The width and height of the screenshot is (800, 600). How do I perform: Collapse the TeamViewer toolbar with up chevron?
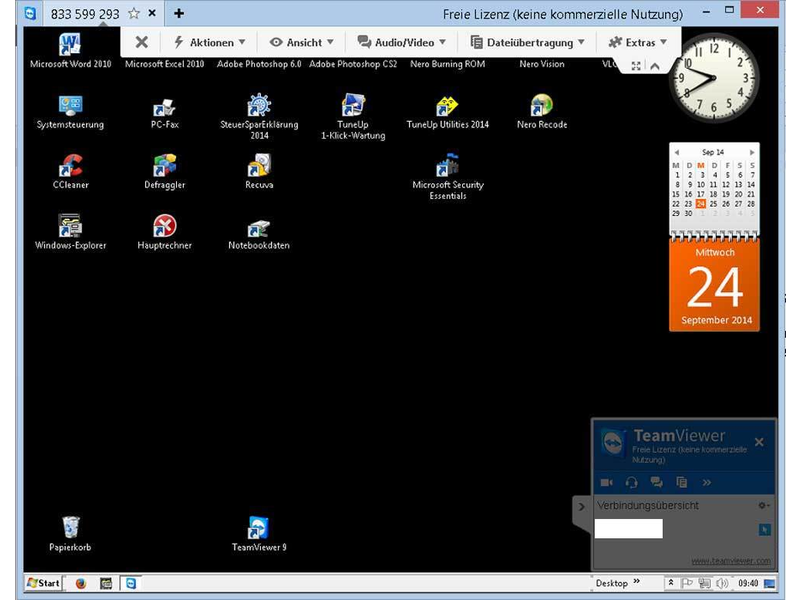(655, 66)
